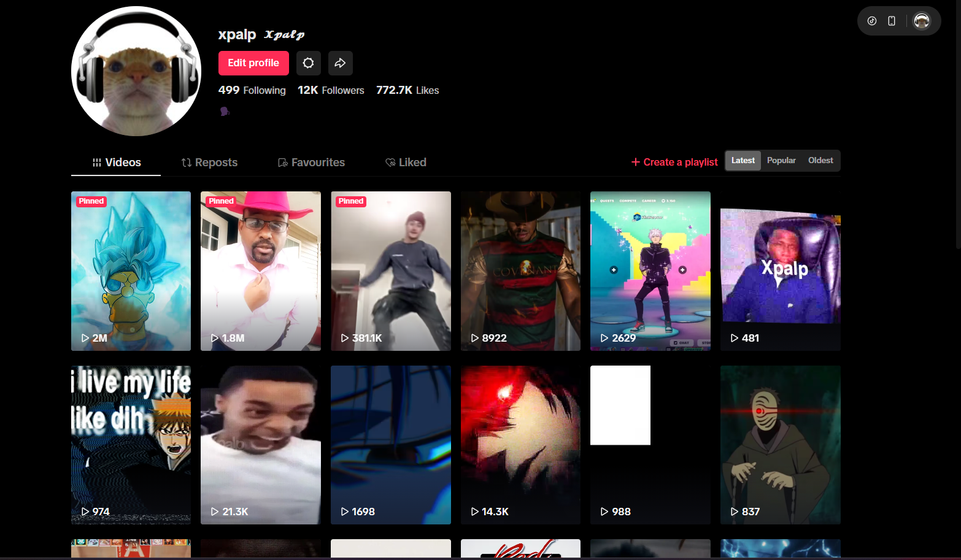Screen dimensions: 961x560
Task: Show the Favourites tab
Action: [x=311, y=163]
